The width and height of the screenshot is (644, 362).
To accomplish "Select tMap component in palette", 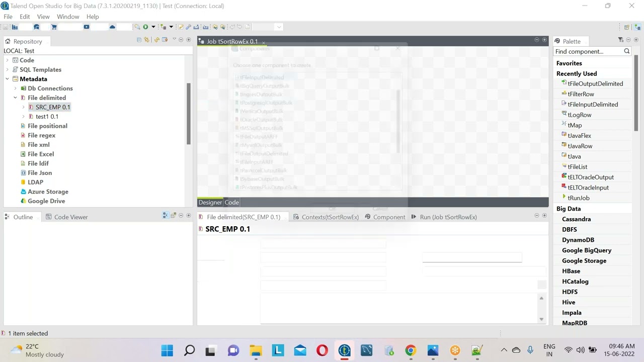I will click(x=575, y=125).
